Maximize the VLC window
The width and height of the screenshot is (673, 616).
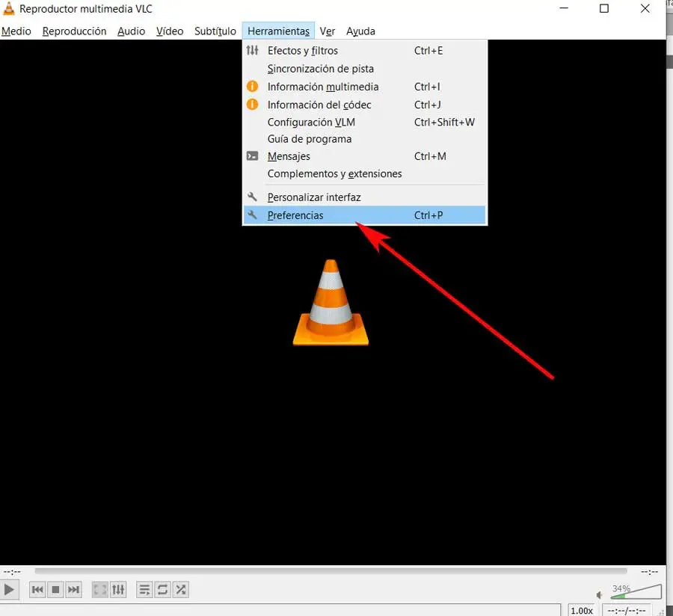tap(604, 8)
